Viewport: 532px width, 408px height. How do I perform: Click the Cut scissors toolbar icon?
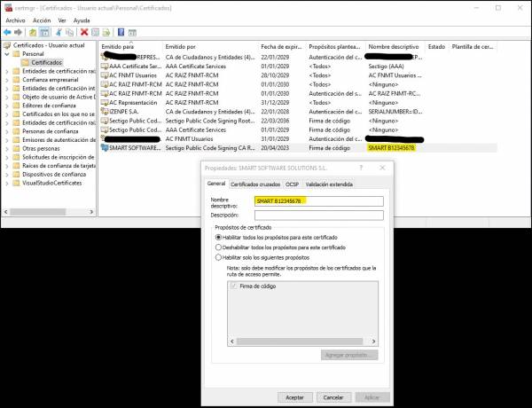59,32
